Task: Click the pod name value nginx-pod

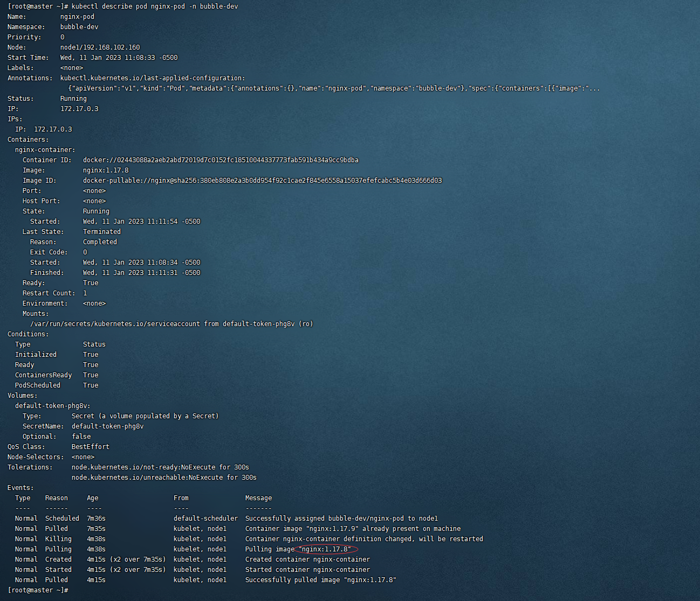Action: point(77,17)
